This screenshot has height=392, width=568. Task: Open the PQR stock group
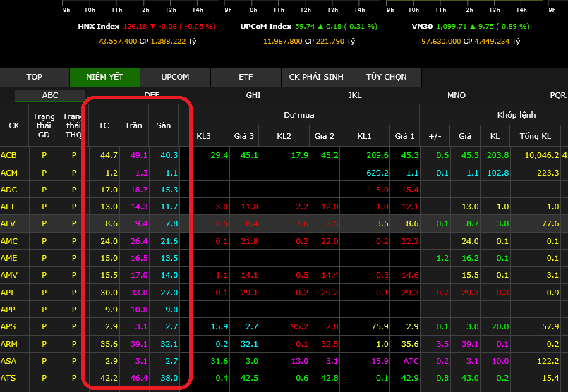(557, 95)
